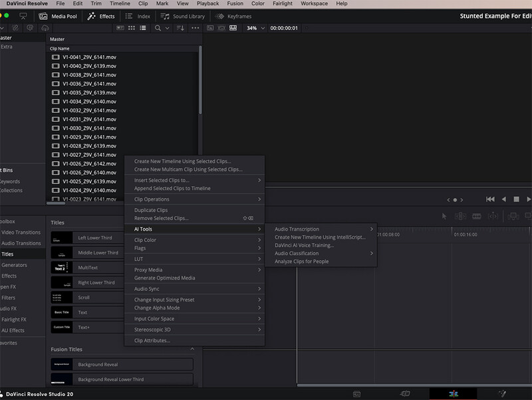Screen dimensions: 532x400
Task: Select the source viewer mode icon
Action: tap(210, 28)
